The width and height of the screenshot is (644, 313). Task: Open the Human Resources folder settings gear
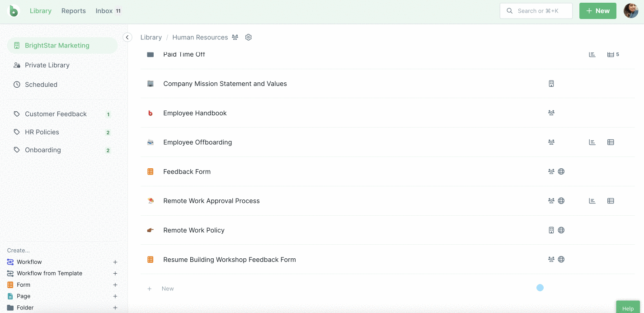(248, 37)
